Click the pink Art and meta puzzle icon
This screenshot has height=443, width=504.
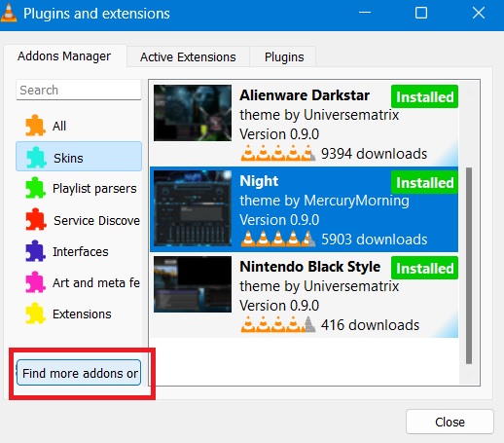(x=35, y=282)
